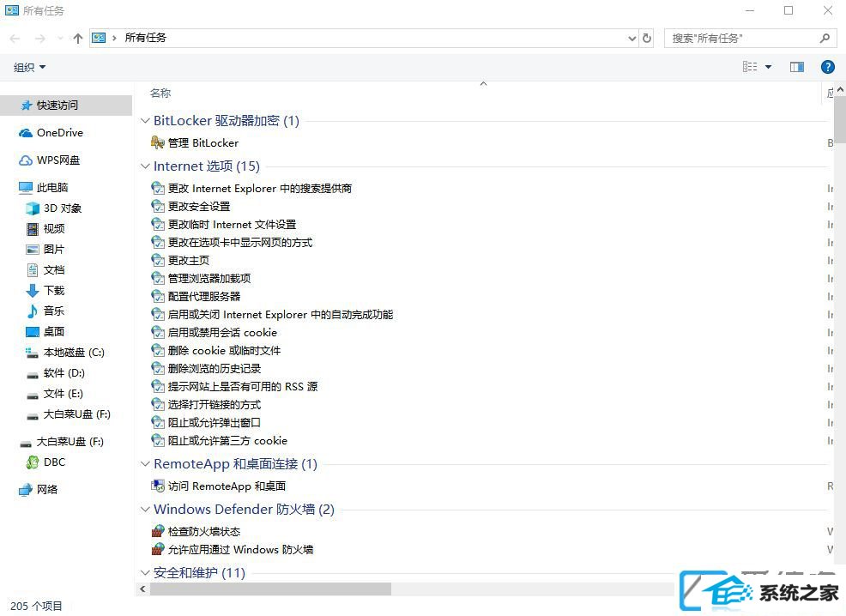Open 阻止或允许弹出窗口 task

pos(206,423)
